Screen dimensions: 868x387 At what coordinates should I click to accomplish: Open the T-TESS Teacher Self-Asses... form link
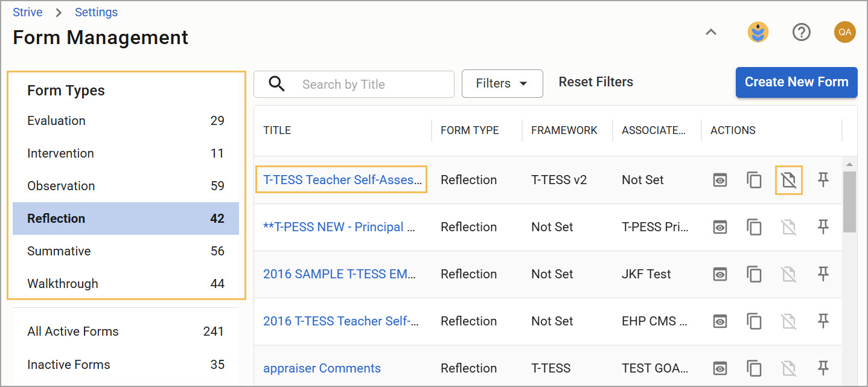pyautogui.click(x=342, y=180)
